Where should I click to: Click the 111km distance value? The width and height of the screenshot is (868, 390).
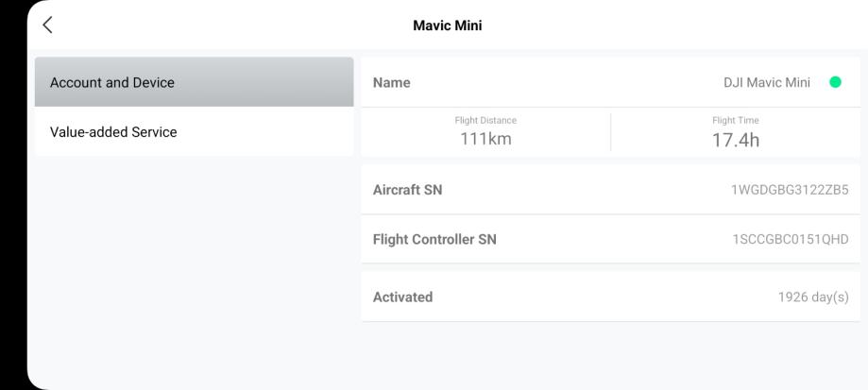[485, 140]
